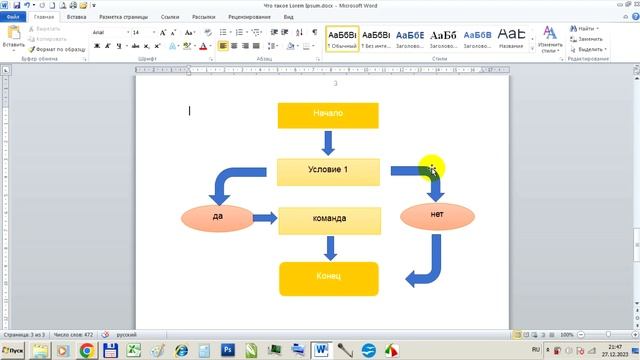Open Изменить стили dropdown
The height and width of the screenshot is (360, 640).
550,40
